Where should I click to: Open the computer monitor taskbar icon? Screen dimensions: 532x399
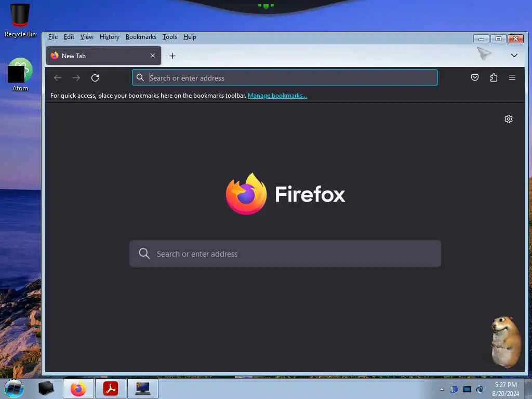pos(142,389)
